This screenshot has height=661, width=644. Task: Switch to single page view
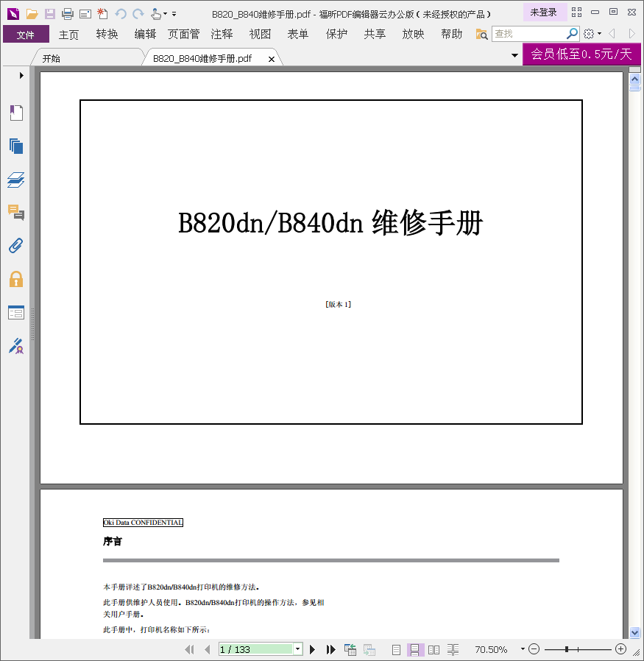pos(396,650)
